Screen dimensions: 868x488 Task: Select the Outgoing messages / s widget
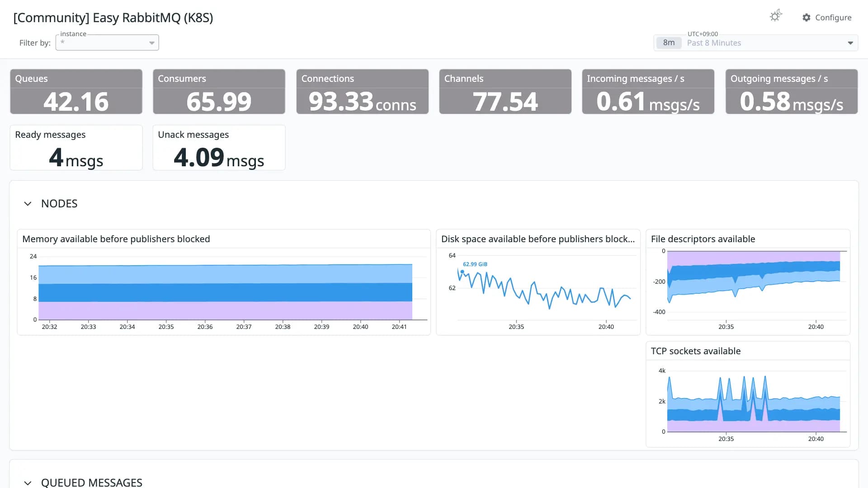pyautogui.click(x=791, y=91)
